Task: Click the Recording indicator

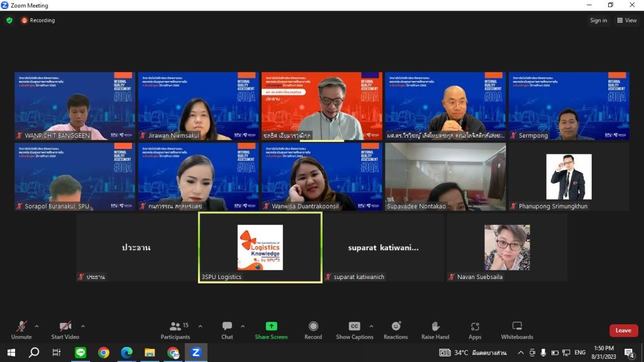Action: (38, 20)
